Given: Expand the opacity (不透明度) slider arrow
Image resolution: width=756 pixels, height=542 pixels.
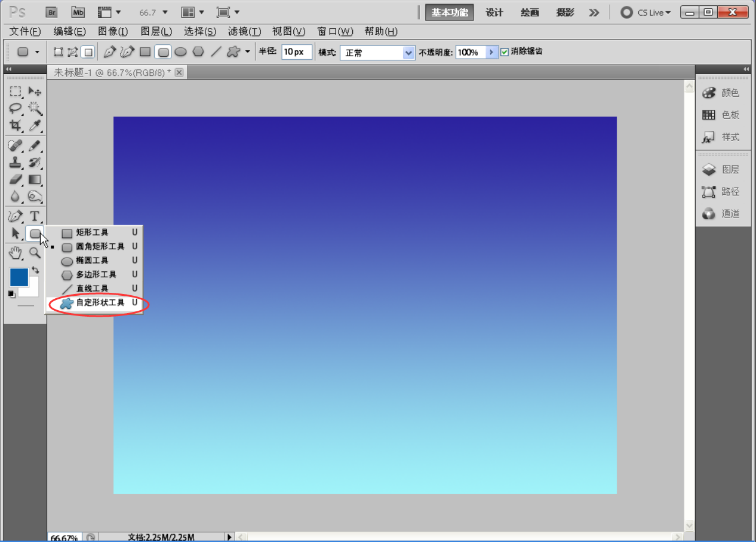Looking at the screenshot, I should click(491, 53).
